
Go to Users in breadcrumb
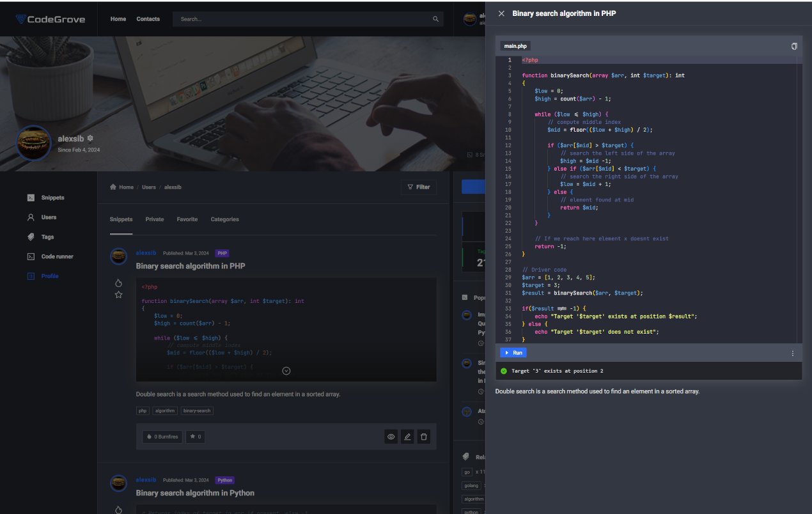[x=149, y=187]
